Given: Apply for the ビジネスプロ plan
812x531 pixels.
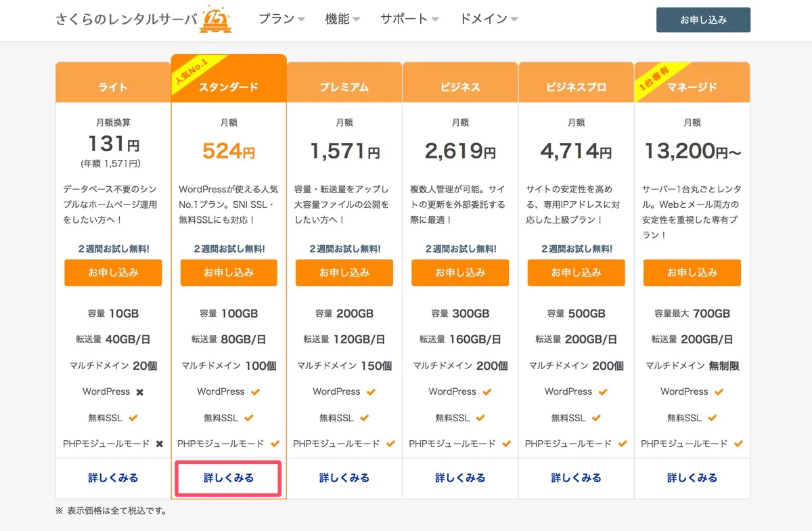Looking at the screenshot, I should (576, 272).
